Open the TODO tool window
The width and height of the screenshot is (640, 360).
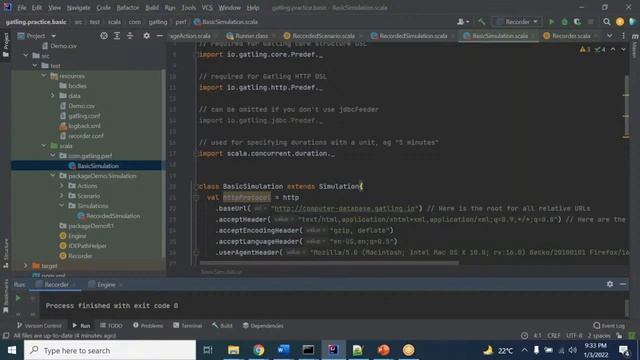click(111, 326)
